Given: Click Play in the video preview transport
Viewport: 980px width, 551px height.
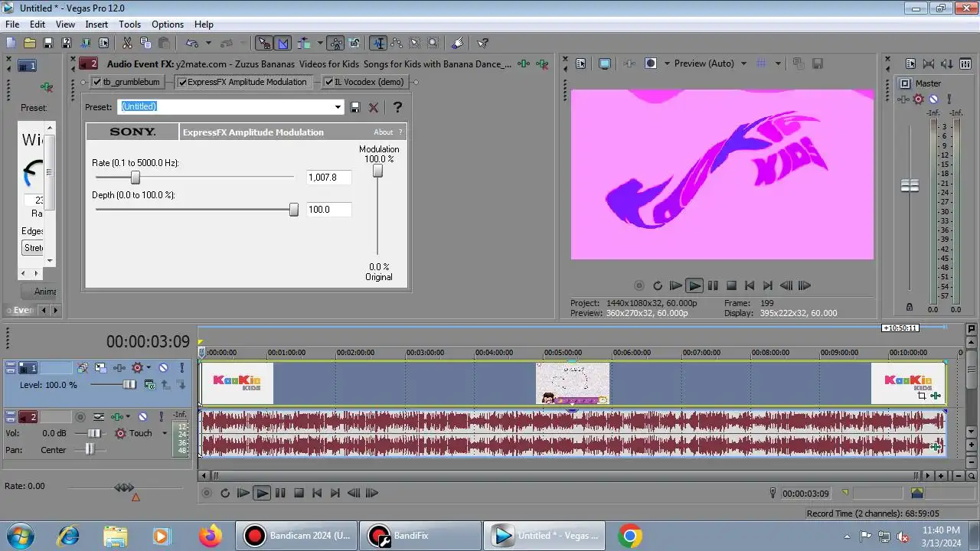Looking at the screenshot, I should click(x=694, y=285).
